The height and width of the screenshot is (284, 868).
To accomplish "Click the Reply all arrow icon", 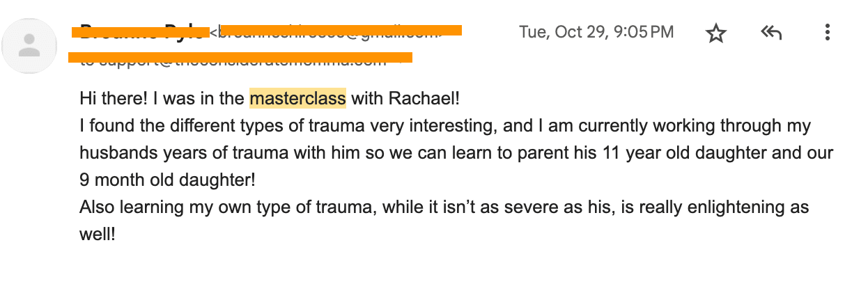I will coord(772,33).
